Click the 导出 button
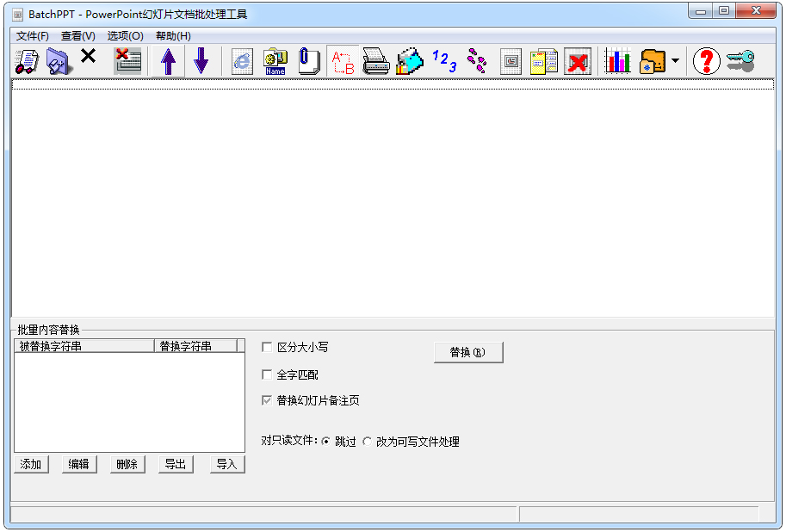786x532 pixels. (176, 464)
